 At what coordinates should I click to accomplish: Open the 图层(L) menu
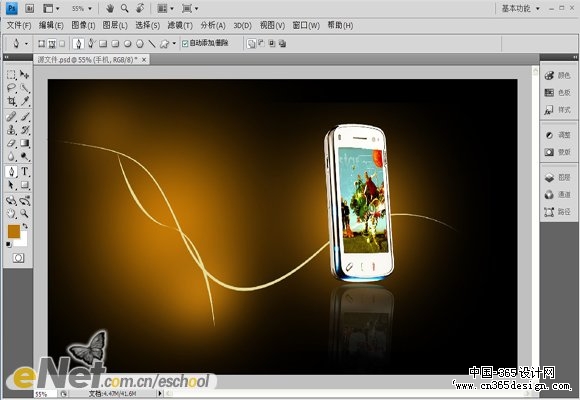(x=115, y=25)
